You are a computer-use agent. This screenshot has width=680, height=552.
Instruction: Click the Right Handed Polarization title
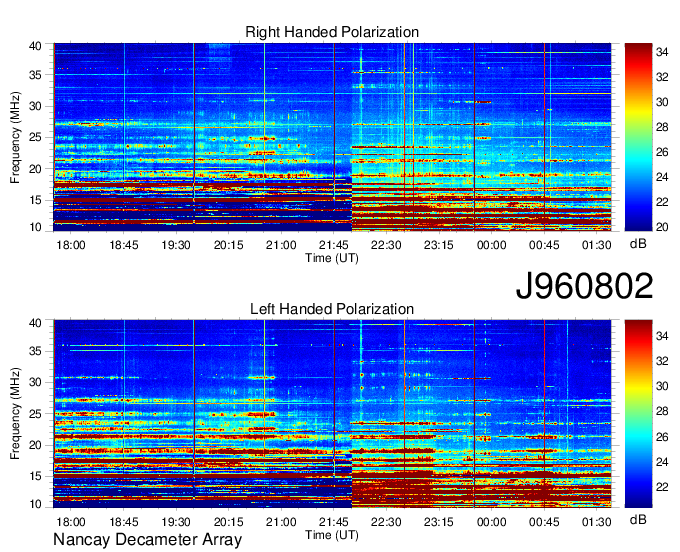tap(332, 32)
